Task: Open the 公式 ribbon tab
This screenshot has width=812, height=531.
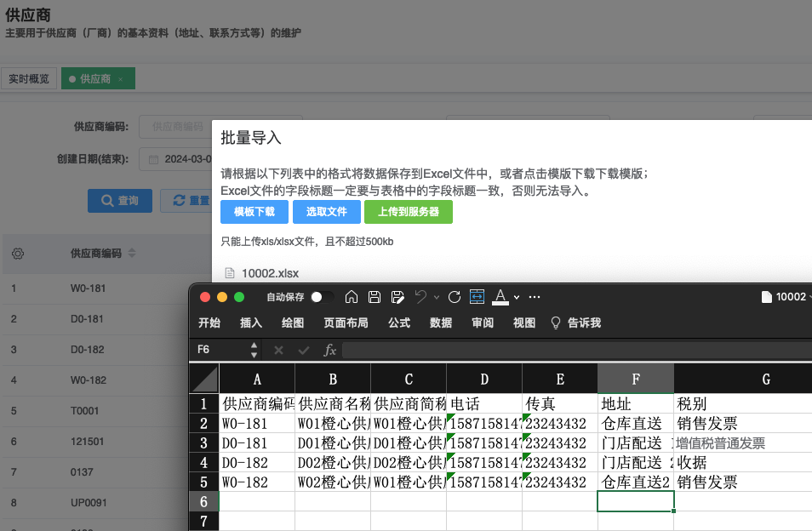Action: [x=399, y=323]
